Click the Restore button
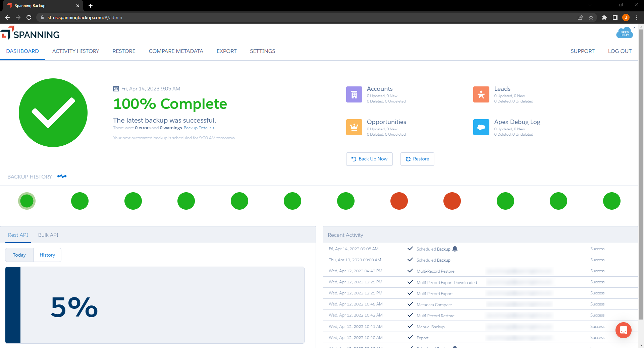This screenshot has height=348, width=644. click(417, 159)
